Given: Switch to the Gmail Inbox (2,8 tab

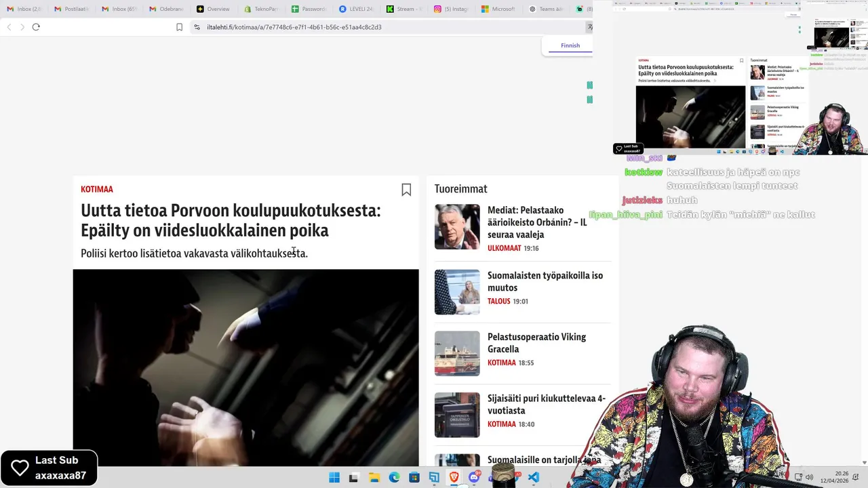Looking at the screenshot, I should (24, 9).
